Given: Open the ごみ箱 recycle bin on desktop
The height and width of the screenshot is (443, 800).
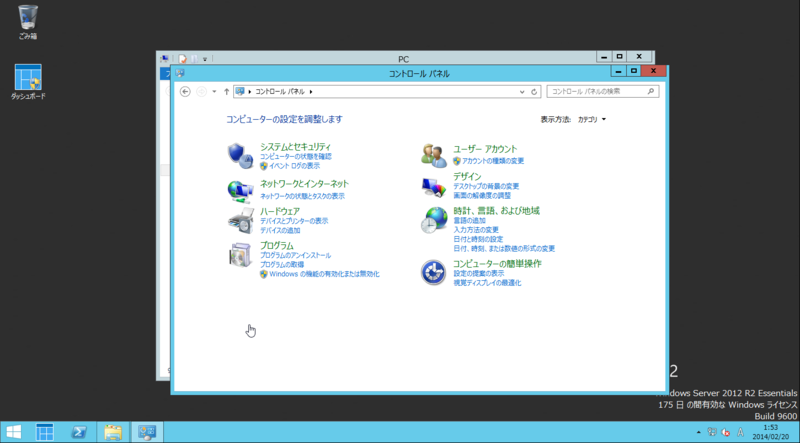Looking at the screenshot, I should (28, 22).
